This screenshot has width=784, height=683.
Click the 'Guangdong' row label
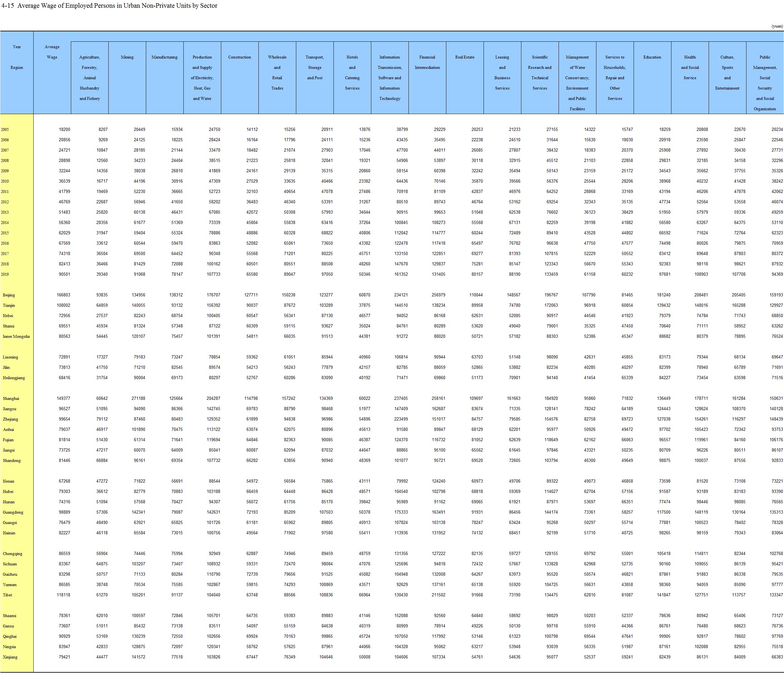click(13, 512)
